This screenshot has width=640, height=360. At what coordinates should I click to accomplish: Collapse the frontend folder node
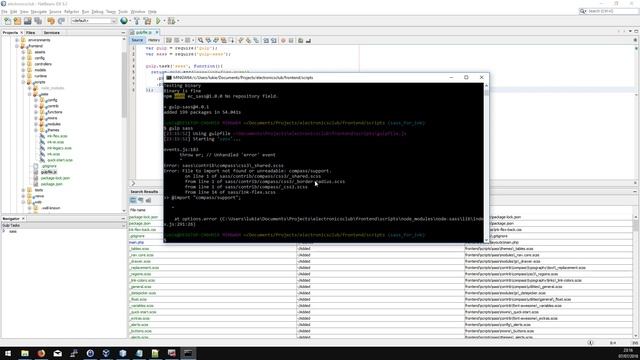tap(17, 46)
